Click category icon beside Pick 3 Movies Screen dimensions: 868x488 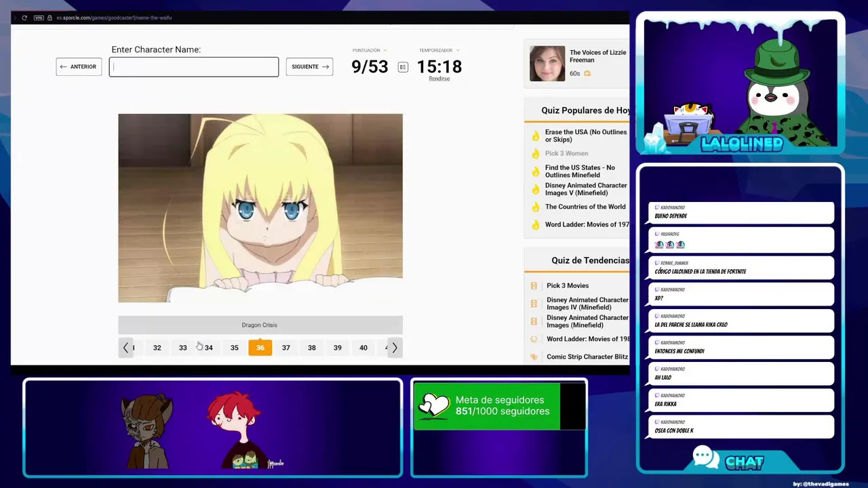pos(534,286)
